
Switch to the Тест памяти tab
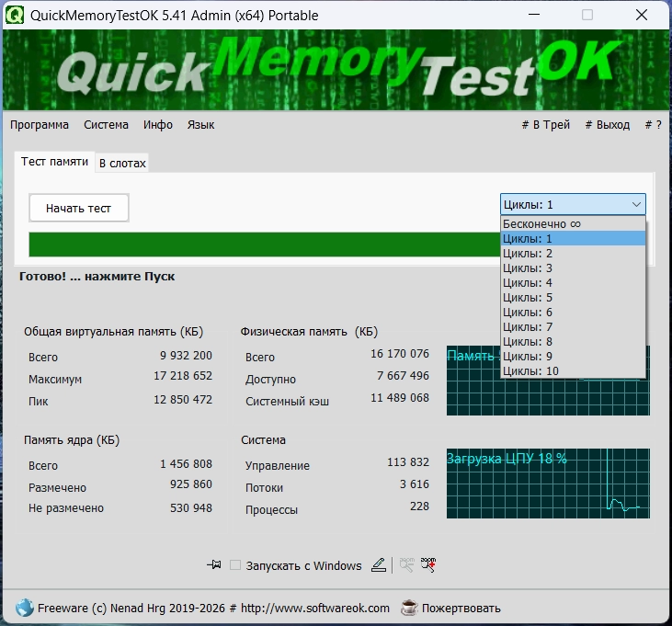[54, 162]
